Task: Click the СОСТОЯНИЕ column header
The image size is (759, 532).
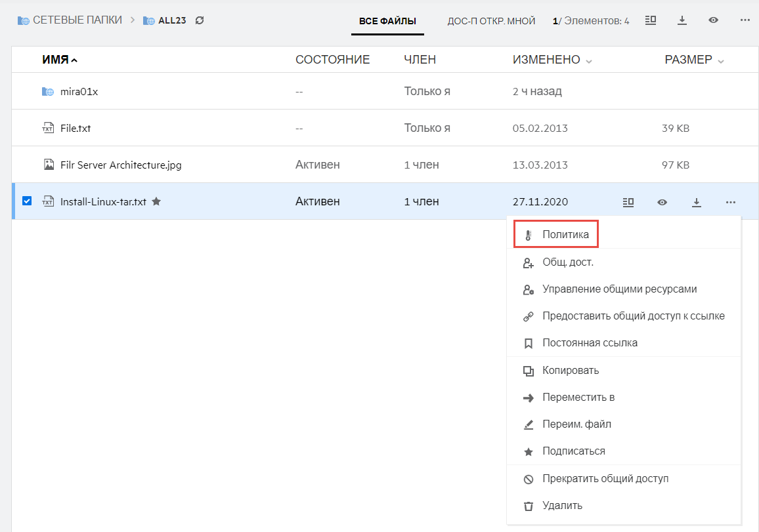Action: pyautogui.click(x=332, y=60)
